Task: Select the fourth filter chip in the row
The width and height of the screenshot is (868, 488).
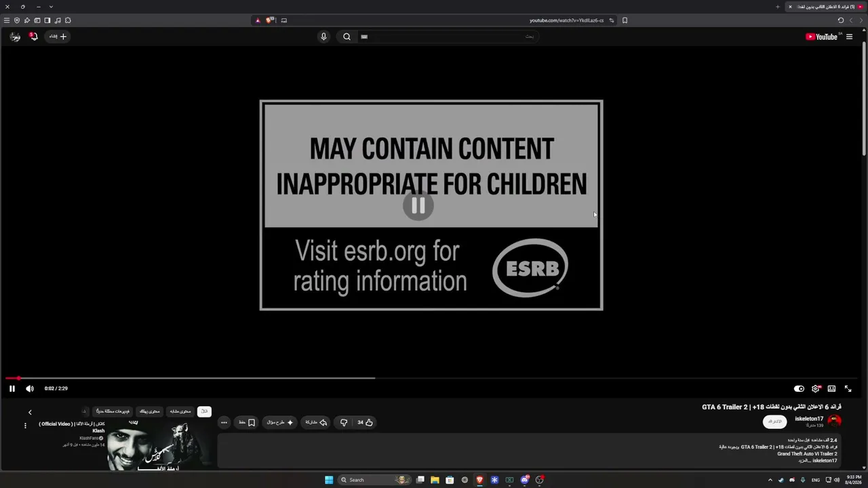Action: coord(113,411)
